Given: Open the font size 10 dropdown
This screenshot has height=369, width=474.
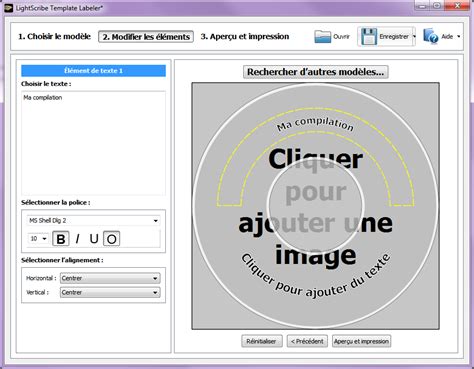Looking at the screenshot, I should click(38, 239).
